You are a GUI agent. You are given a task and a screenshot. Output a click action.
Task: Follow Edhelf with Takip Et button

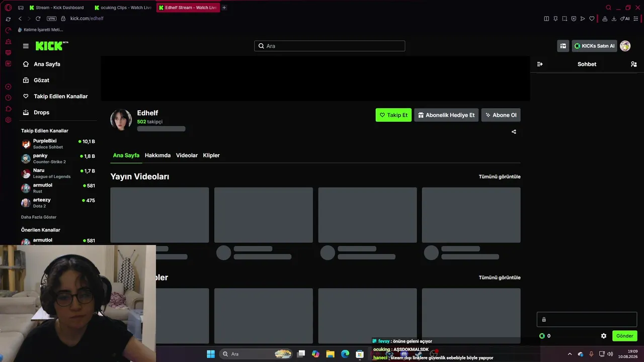393,115
